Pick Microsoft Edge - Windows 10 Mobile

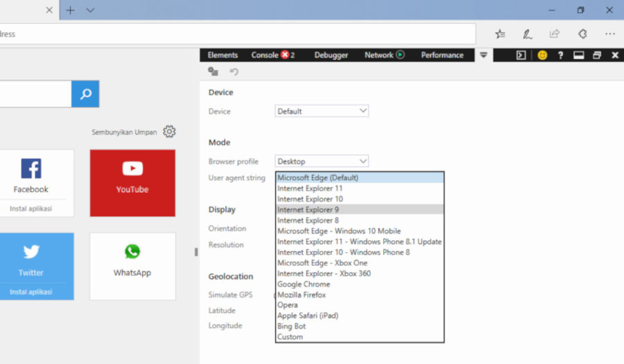point(360,231)
